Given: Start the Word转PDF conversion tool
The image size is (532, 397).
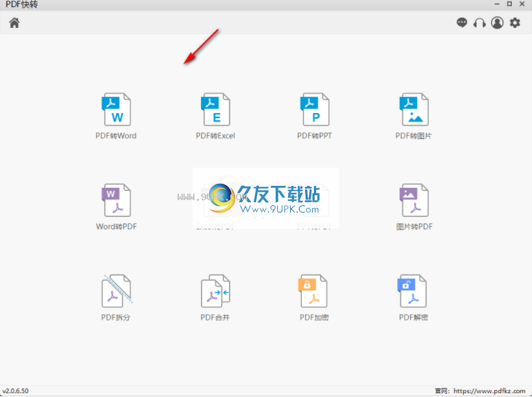Looking at the screenshot, I should tap(116, 207).
